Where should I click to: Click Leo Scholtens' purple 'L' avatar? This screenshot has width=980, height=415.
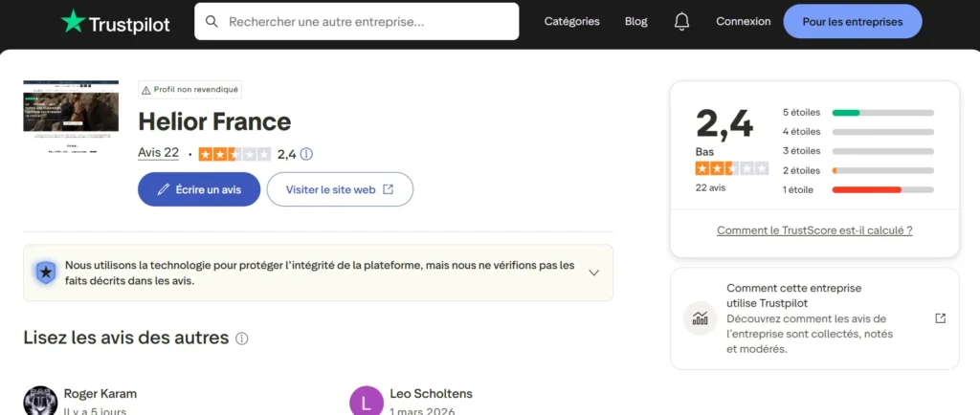pos(367,402)
